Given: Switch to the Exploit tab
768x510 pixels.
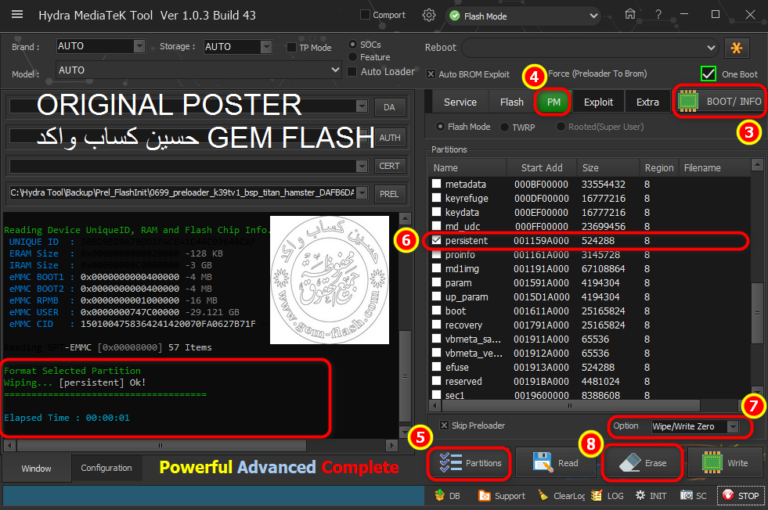Looking at the screenshot, I should (598, 102).
